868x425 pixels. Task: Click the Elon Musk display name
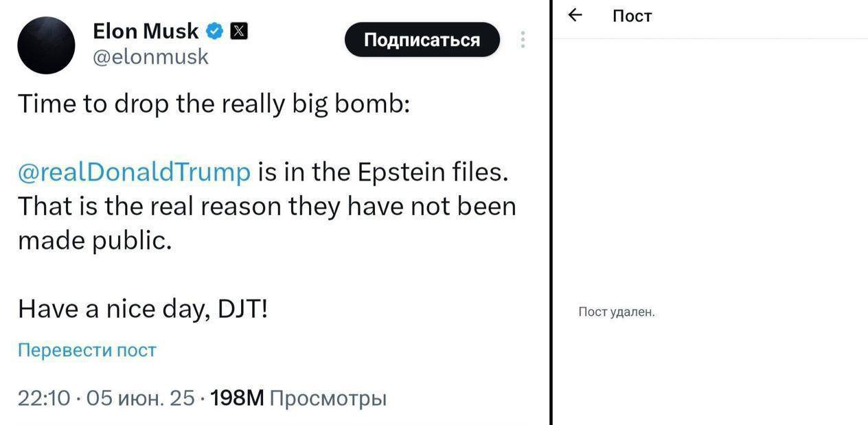pos(145,31)
